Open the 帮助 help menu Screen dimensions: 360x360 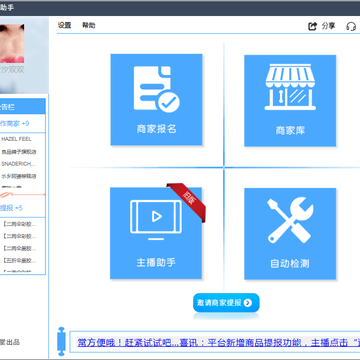tap(89, 25)
